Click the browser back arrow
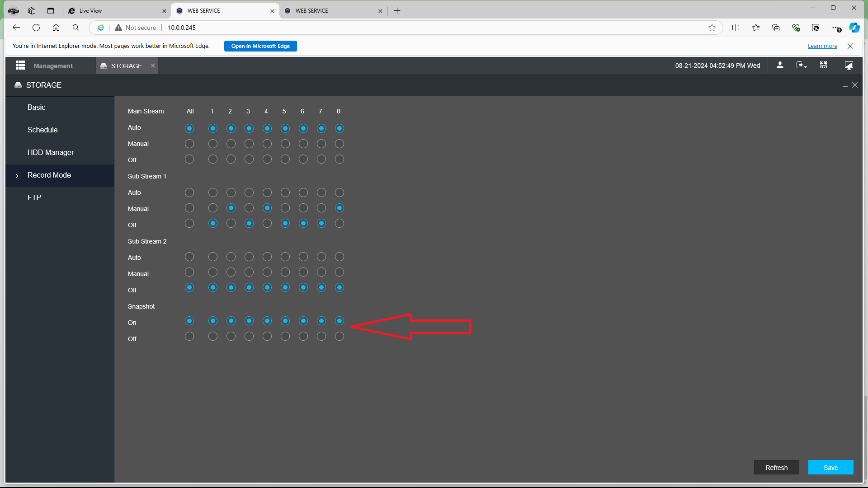Screen dimensions: 868x488 pos(16,28)
